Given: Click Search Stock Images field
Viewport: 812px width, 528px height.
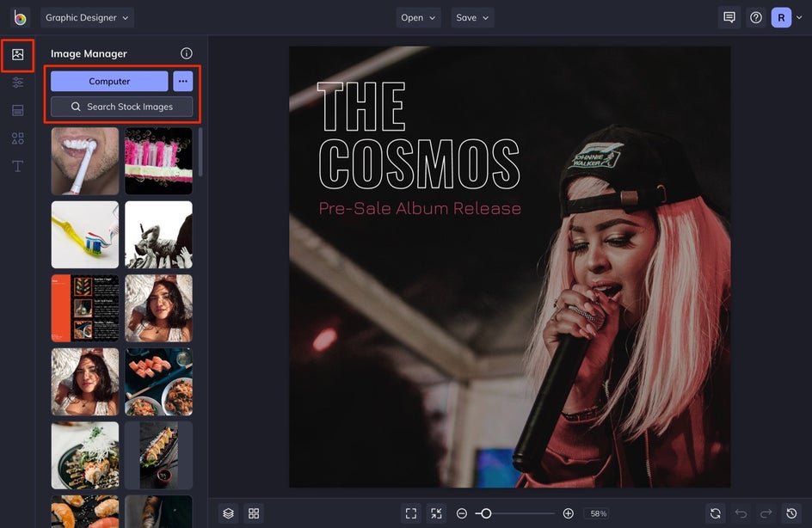Looking at the screenshot, I should coord(121,107).
